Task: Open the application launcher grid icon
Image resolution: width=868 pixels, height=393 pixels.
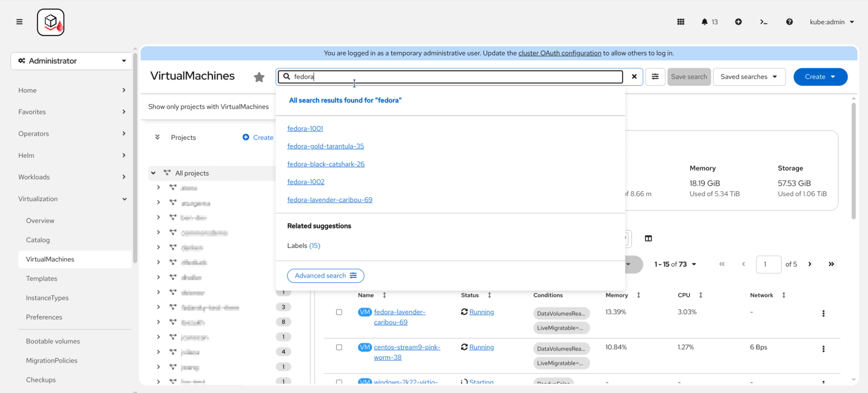Action: (x=680, y=22)
